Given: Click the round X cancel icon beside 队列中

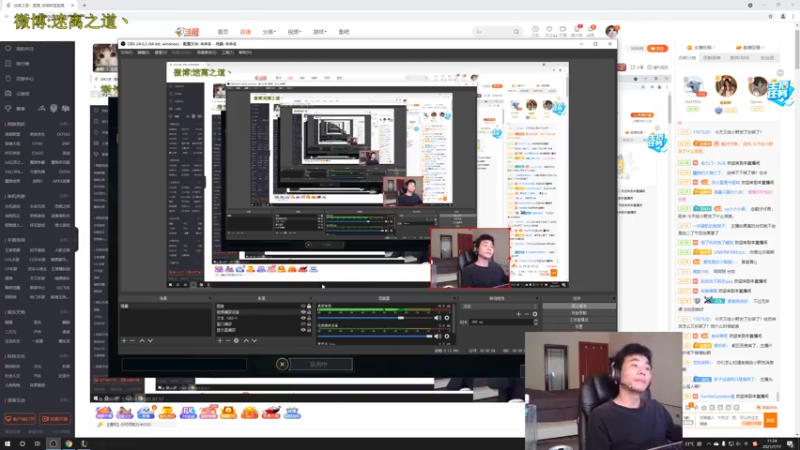Looking at the screenshot, I should pyautogui.click(x=282, y=364).
